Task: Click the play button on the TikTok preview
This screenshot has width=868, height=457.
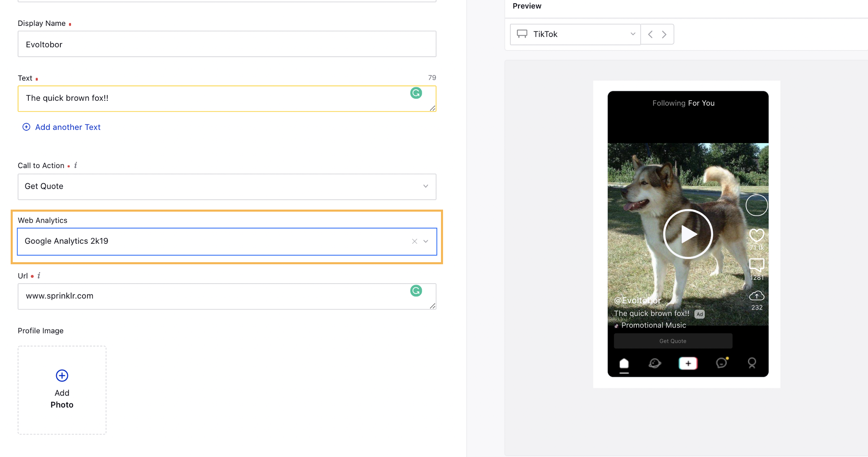Action: click(687, 233)
